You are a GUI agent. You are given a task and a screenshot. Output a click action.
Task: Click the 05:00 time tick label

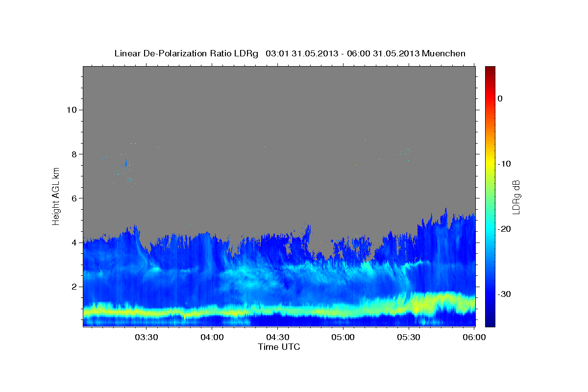[343, 337]
